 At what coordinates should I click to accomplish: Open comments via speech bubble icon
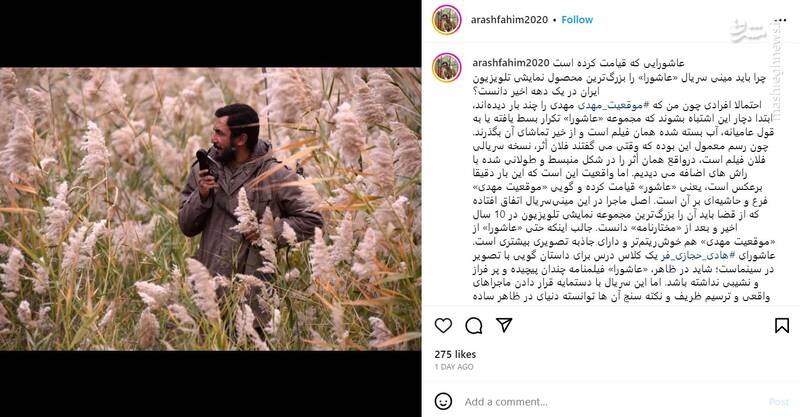pos(473,325)
